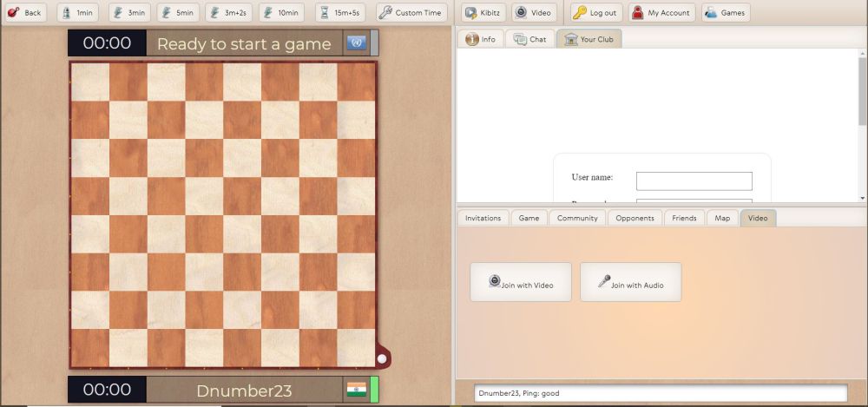
Task: Log out of the account
Action: 595,13
